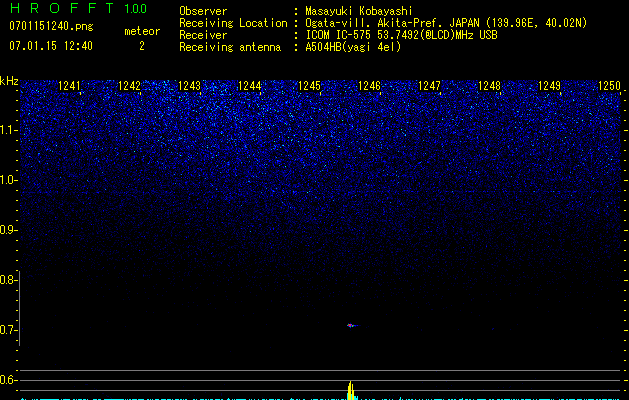Screen dimensions: 629x400
Task: Click the 1249 time marker
Action: click(x=549, y=86)
